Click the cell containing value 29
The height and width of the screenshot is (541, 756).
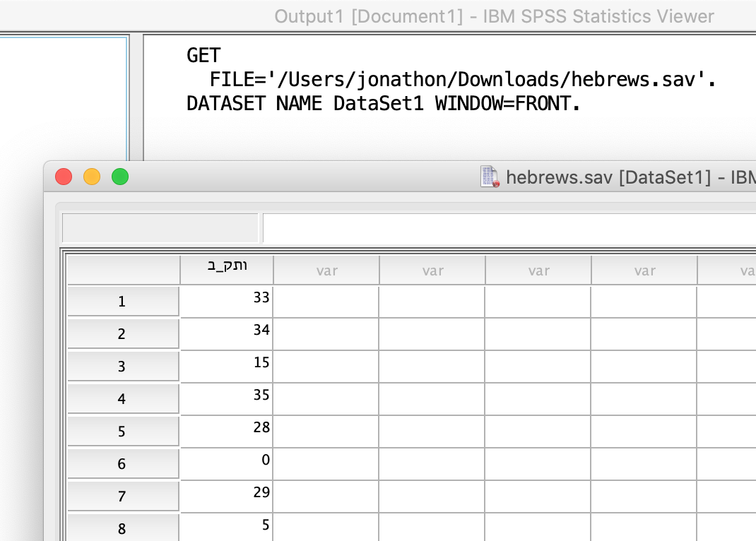point(226,496)
